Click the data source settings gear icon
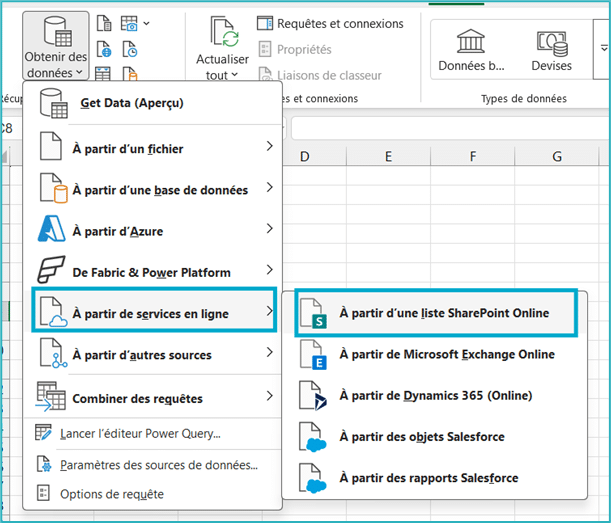The image size is (611, 523). pos(44,464)
